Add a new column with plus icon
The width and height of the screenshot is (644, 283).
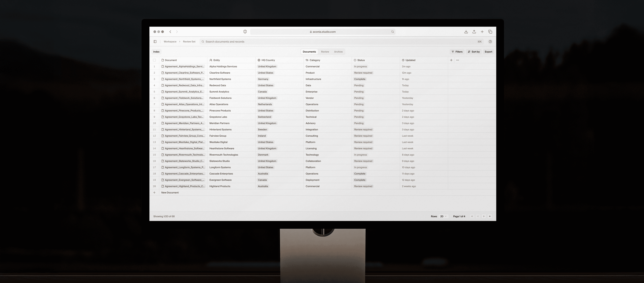tap(451, 60)
